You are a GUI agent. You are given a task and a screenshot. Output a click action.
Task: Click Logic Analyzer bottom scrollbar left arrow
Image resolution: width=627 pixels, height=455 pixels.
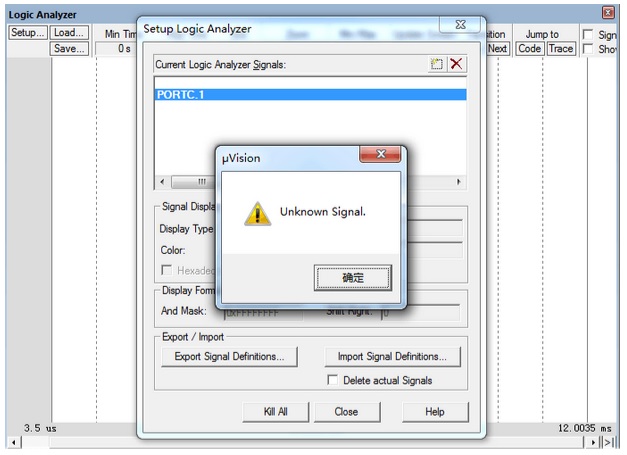(14, 443)
